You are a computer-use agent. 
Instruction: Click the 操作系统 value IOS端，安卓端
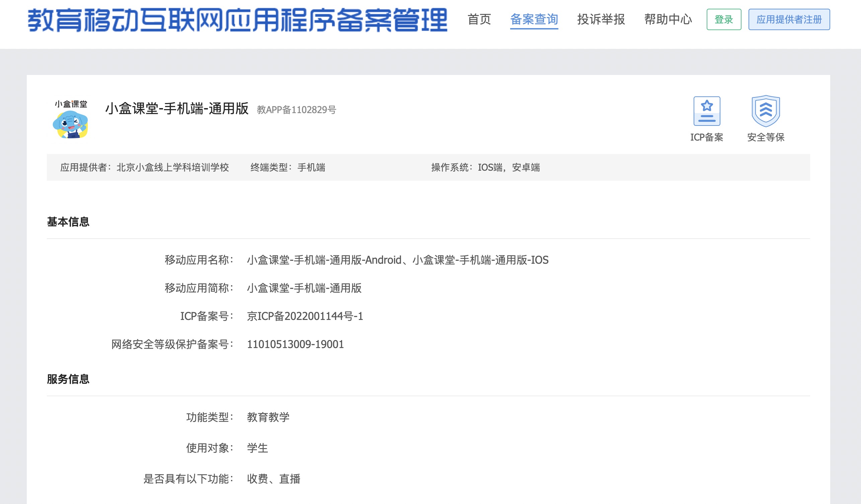(509, 167)
